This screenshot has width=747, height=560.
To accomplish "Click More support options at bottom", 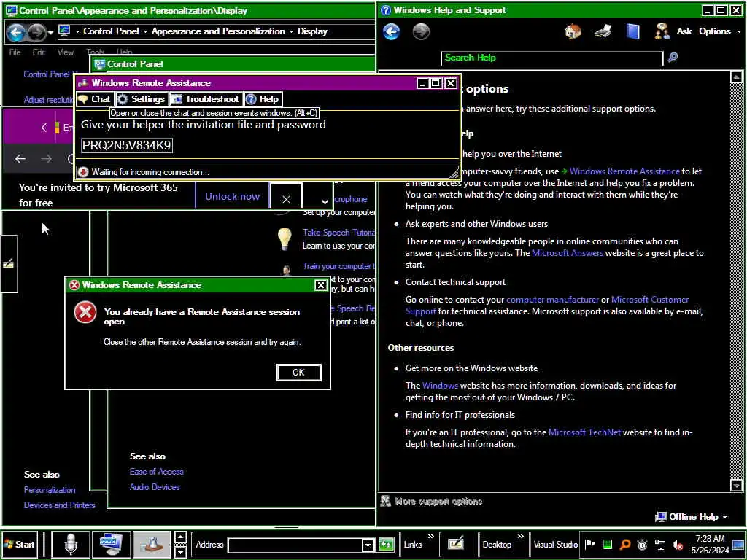I will click(x=433, y=502).
